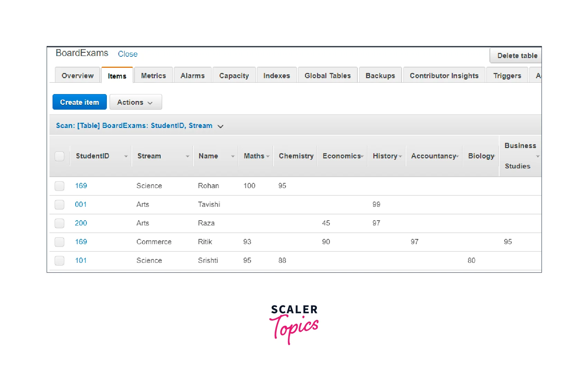Image resolution: width=588 pixels, height=378 pixels.
Task: Open the Contributor Insights tab
Action: click(444, 76)
